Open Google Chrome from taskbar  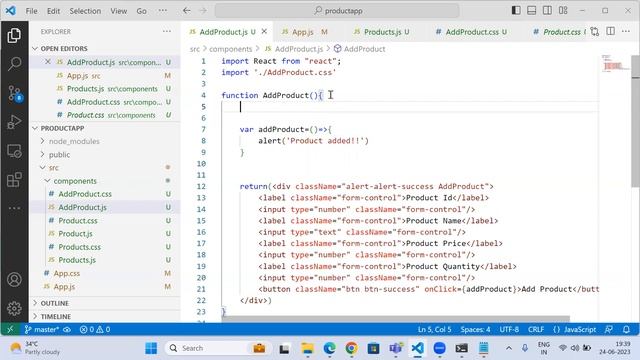(351, 348)
